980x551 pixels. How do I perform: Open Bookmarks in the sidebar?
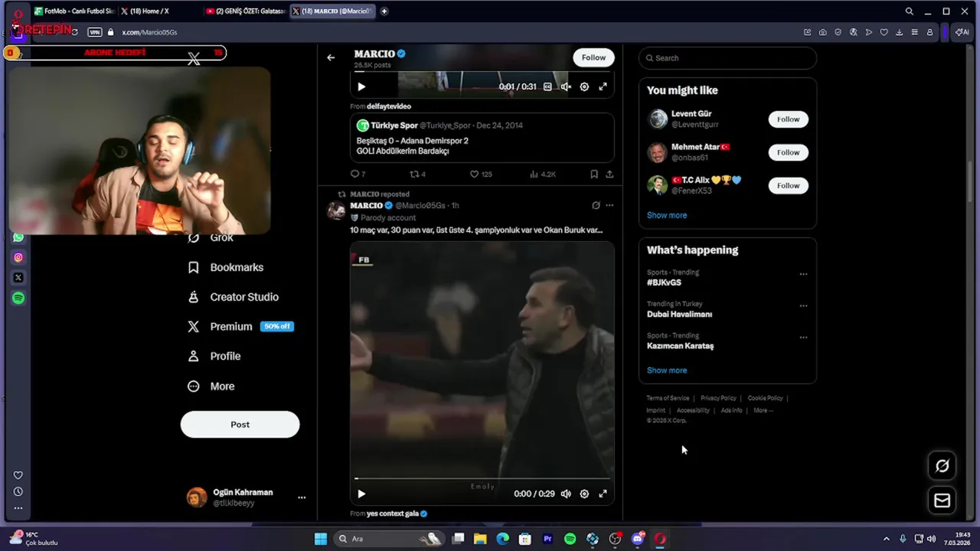click(226, 267)
